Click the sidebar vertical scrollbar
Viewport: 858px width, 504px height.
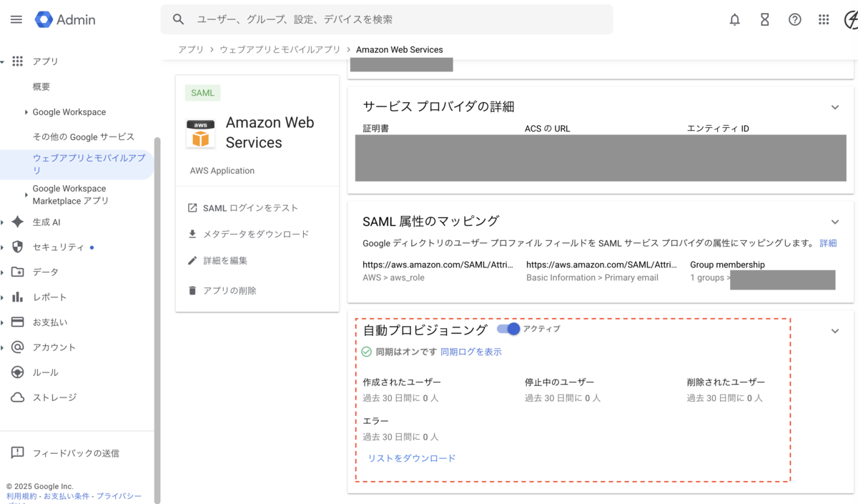tap(157, 320)
